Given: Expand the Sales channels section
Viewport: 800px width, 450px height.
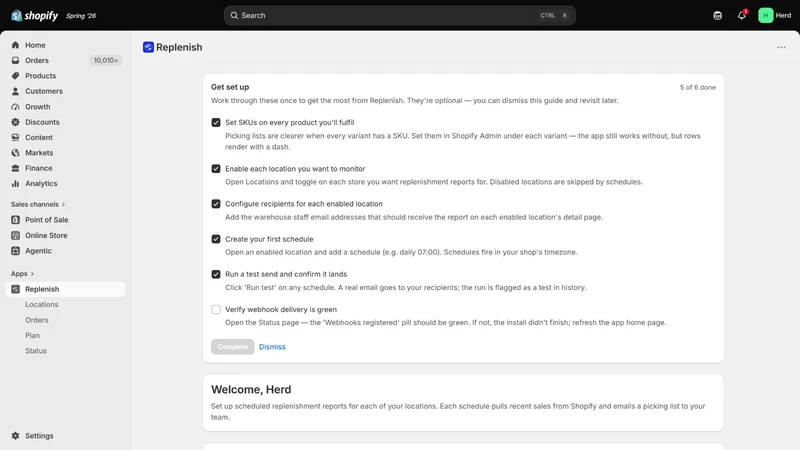Looking at the screenshot, I should click(38, 204).
